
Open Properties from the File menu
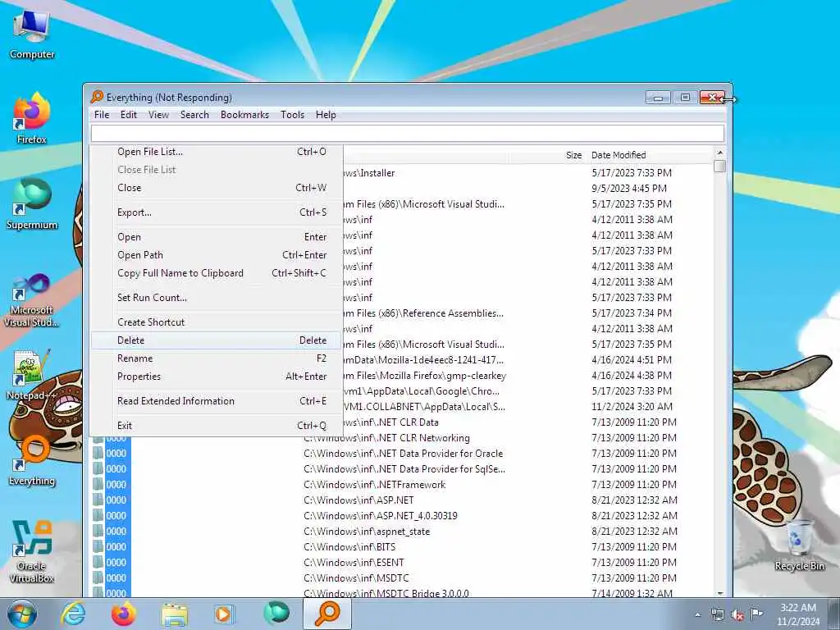point(216,376)
